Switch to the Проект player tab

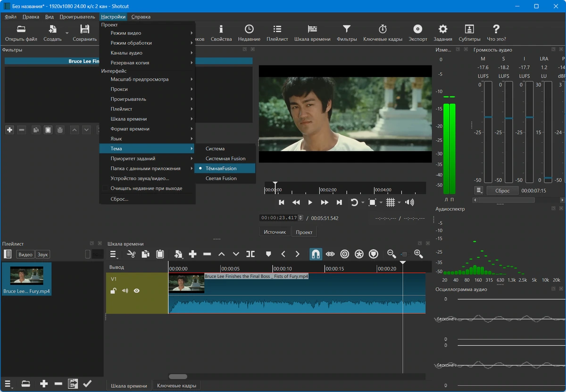tap(304, 232)
